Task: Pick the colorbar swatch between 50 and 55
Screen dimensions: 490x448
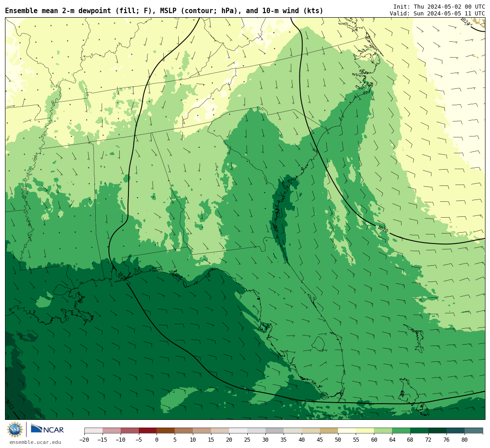Action: click(x=347, y=431)
